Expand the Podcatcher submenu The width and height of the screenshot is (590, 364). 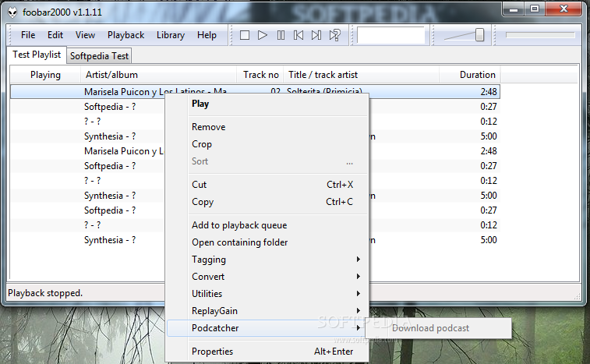(267, 328)
